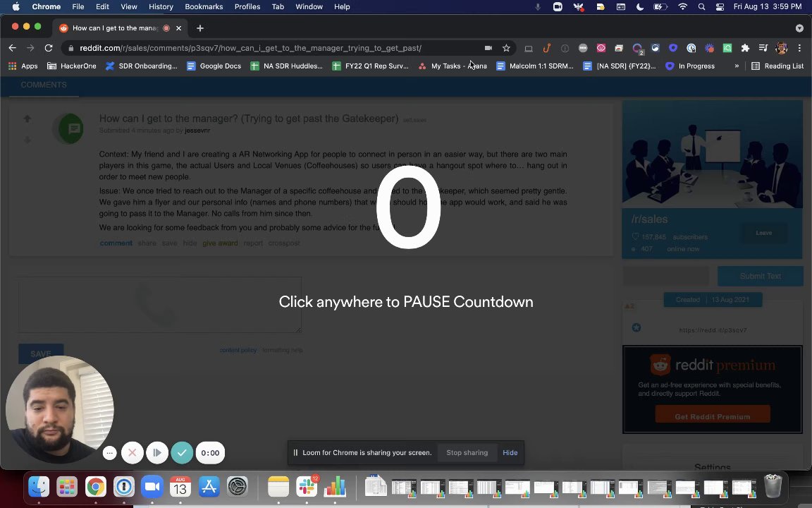812x508 pixels.
Task: Open the History menu
Action: click(161, 7)
